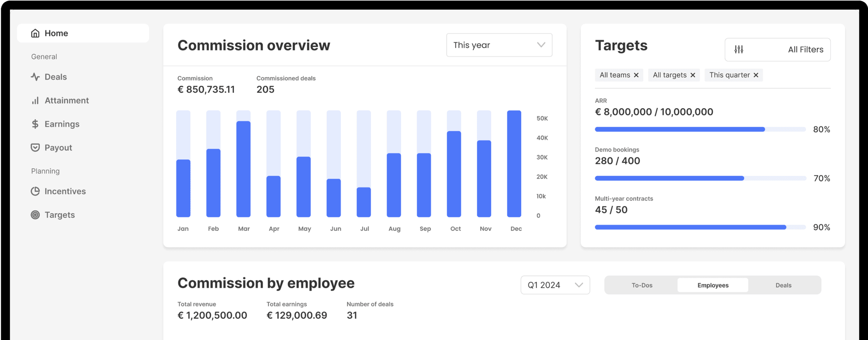Open the This year dropdown
Viewport: 868px width, 340px height.
[x=499, y=45]
